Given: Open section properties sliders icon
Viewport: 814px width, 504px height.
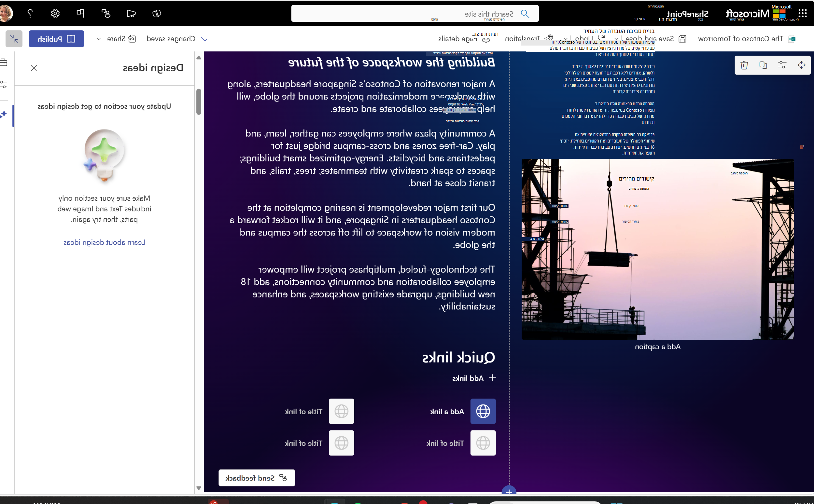Looking at the screenshot, I should click(782, 65).
